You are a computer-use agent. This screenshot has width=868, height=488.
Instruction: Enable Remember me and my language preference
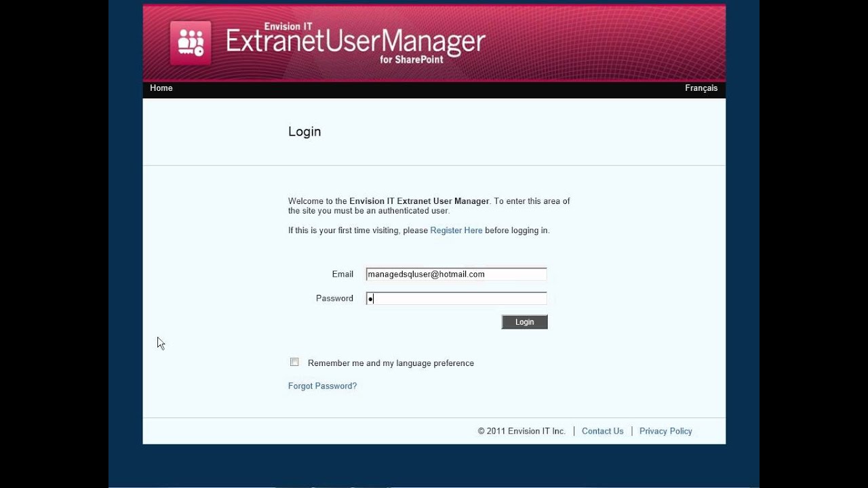pyautogui.click(x=294, y=362)
